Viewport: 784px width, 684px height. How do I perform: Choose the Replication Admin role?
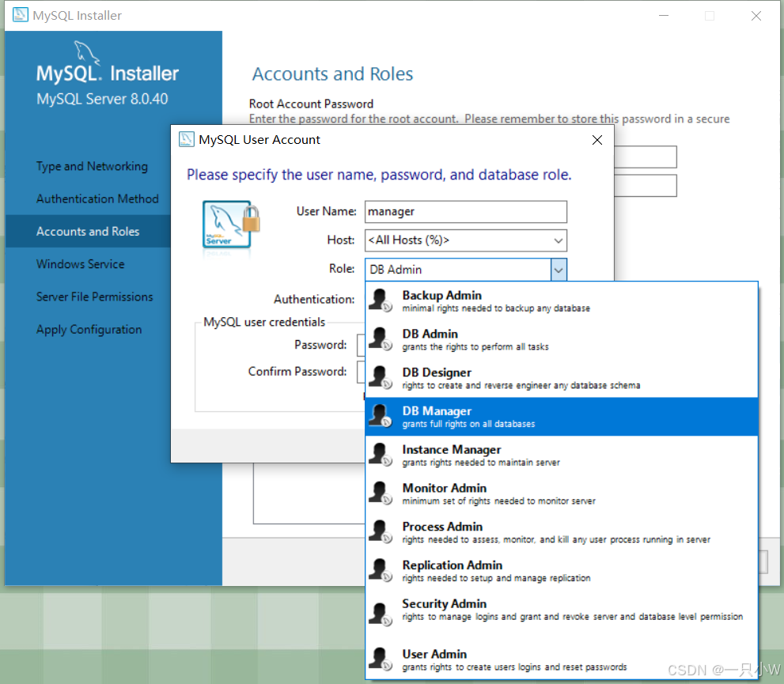(562, 571)
